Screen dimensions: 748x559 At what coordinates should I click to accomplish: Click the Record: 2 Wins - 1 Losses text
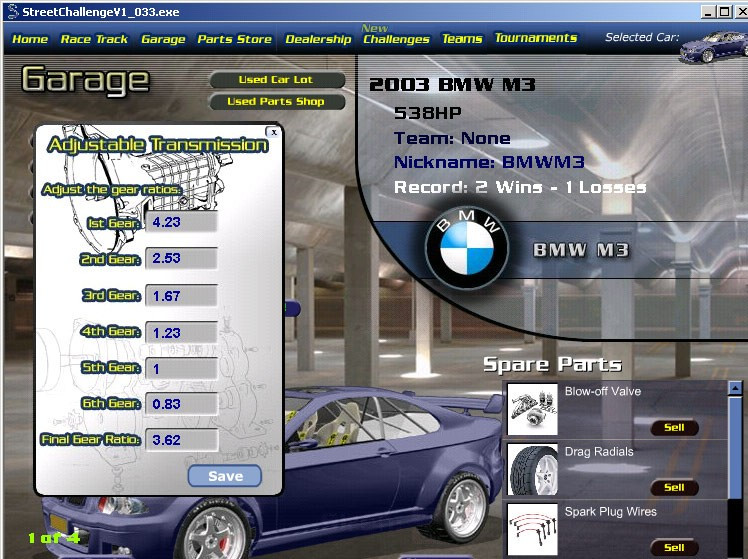click(520, 187)
